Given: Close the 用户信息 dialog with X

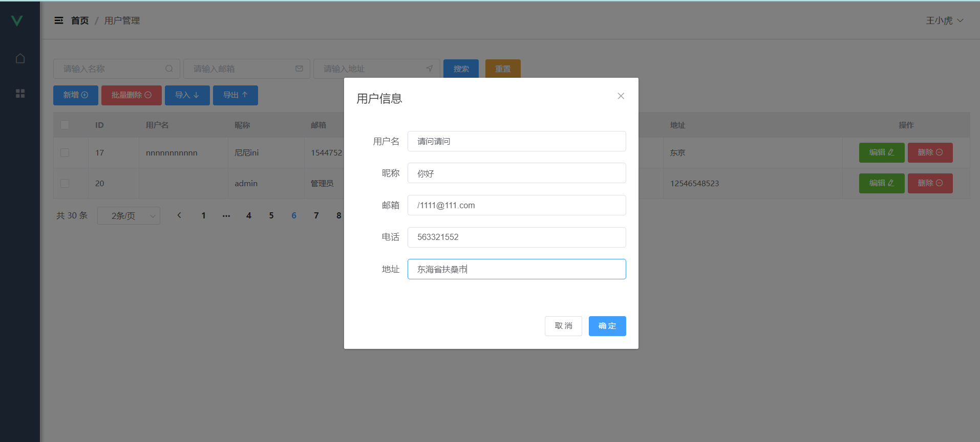Looking at the screenshot, I should click(621, 96).
